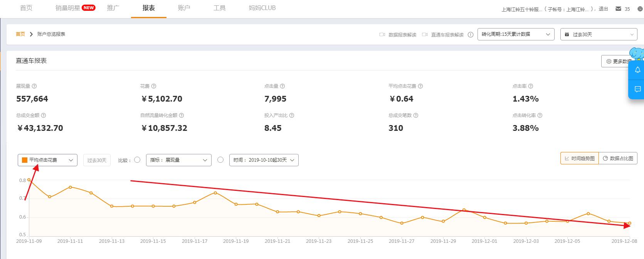
Task: Click the account name 上海江铃五十铃服...
Action: pyautogui.click(x=521, y=9)
